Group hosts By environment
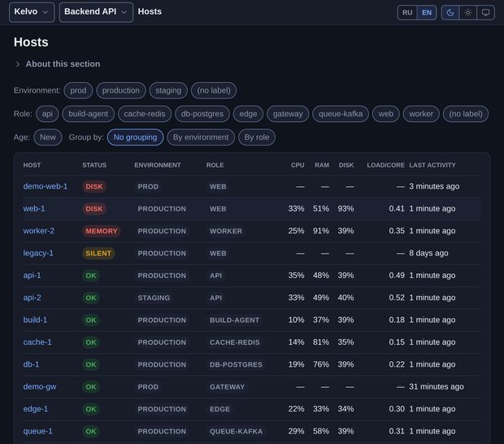The width and height of the screenshot is (504, 444). click(201, 137)
